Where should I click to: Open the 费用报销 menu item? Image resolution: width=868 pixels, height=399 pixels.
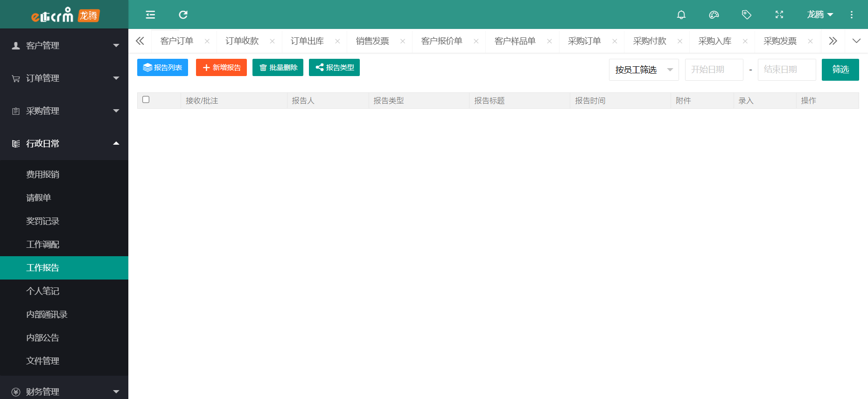43,175
